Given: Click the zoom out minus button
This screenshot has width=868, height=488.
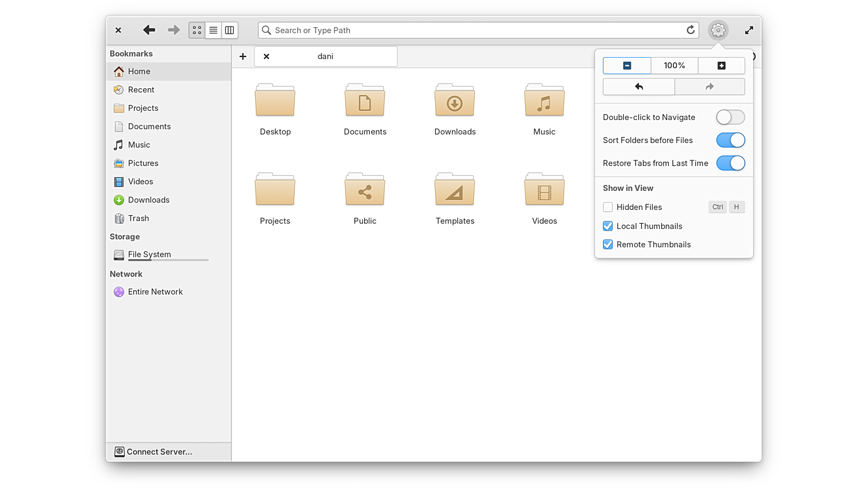Looking at the screenshot, I should tap(627, 66).
